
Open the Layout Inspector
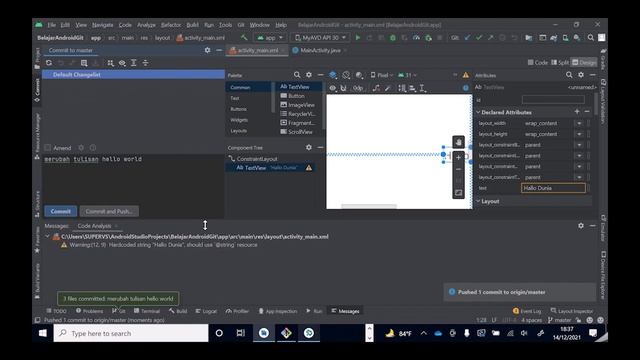click(x=571, y=311)
